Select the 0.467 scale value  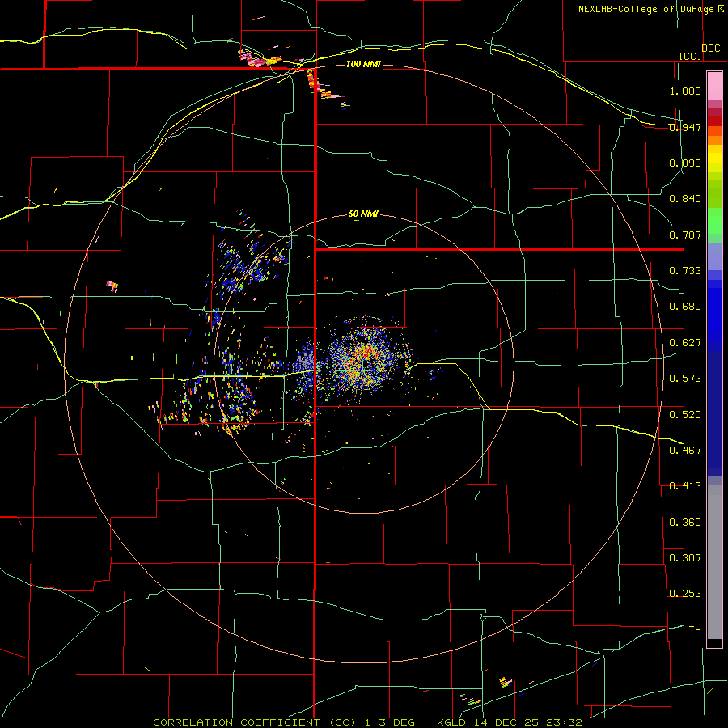coord(685,451)
